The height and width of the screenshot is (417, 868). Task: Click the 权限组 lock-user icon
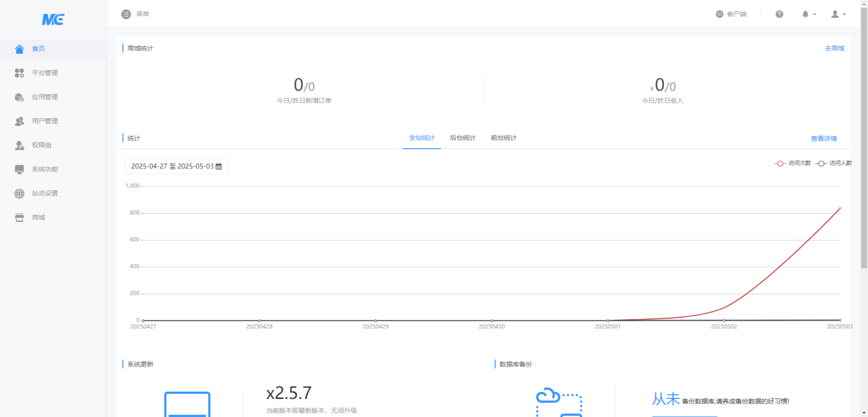point(20,145)
